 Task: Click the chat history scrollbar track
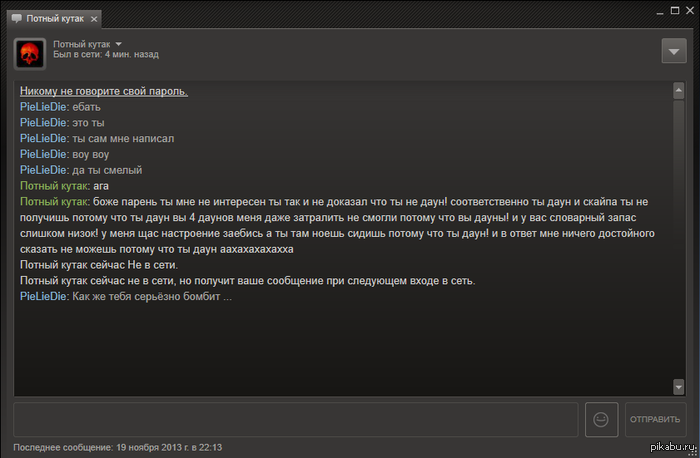point(678,240)
